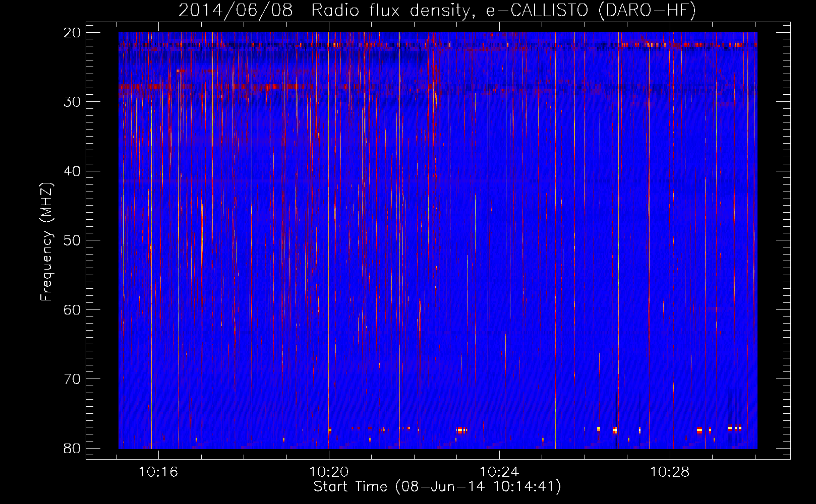Image resolution: width=816 pixels, height=504 pixels.
Task: Click the 10:16 time tick label
Action: coord(158,472)
